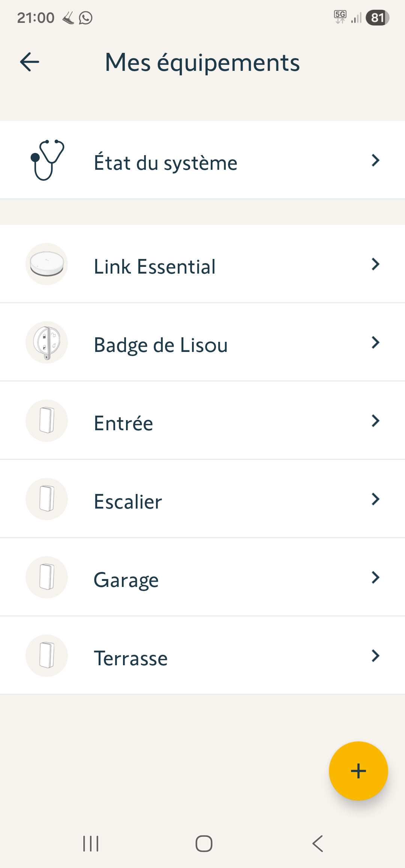Expand the Badge de Lisou chevron

click(375, 343)
